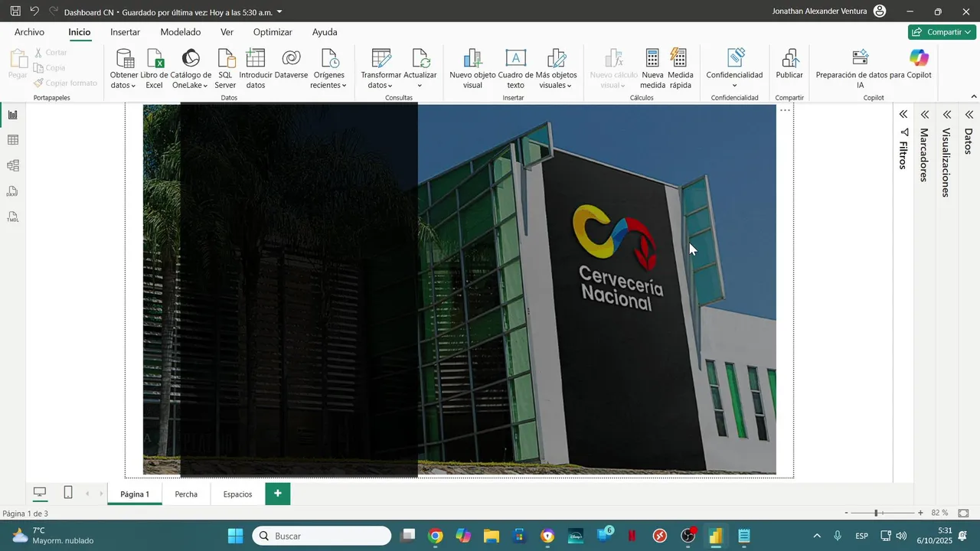980x551 pixels.
Task: Open Windows Start menu
Action: 235,536
